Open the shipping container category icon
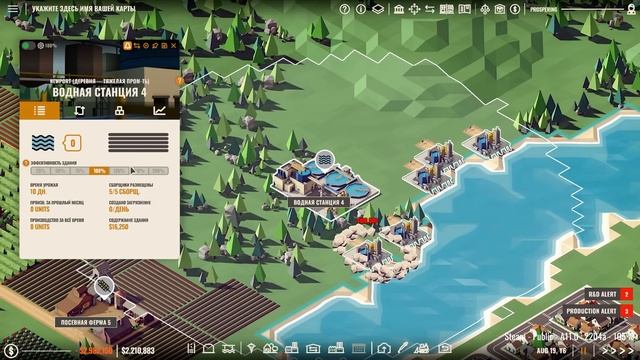Viewport: 640px width, 360px height. [358, 348]
